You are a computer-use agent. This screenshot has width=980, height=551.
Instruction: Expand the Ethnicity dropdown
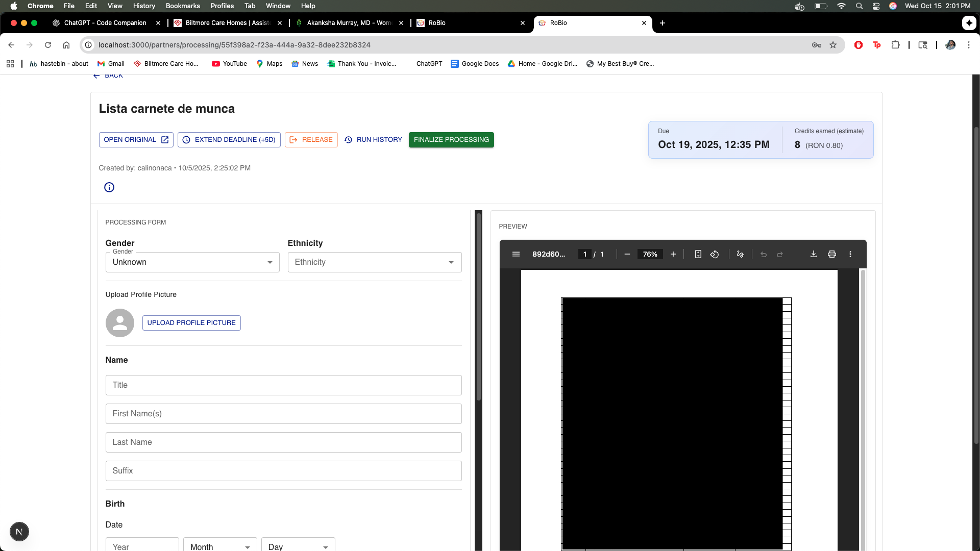click(374, 262)
